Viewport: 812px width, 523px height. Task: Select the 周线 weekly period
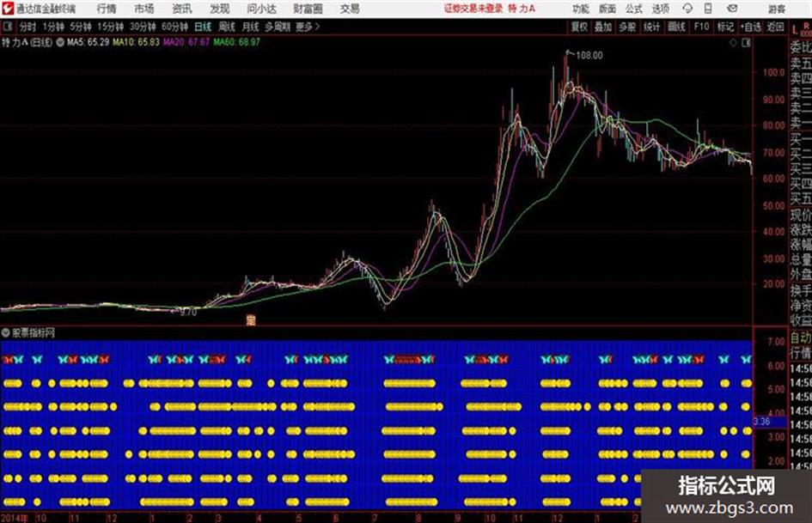[x=227, y=27]
